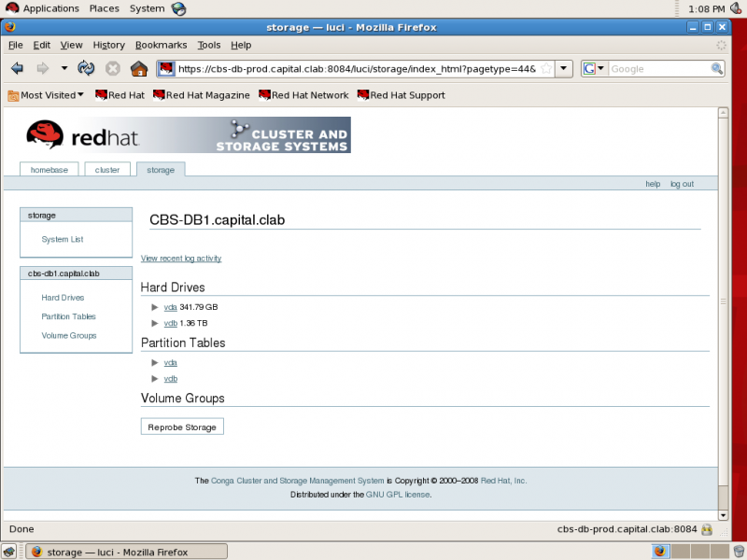747x560 pixels.
Task: Click the Forward arrow navigation button
Action: pyautogui.click(x=42, y=68)
